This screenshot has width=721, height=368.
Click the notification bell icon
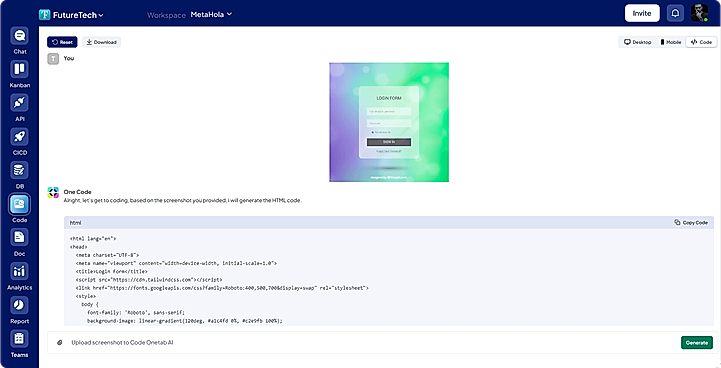(675, 13)
